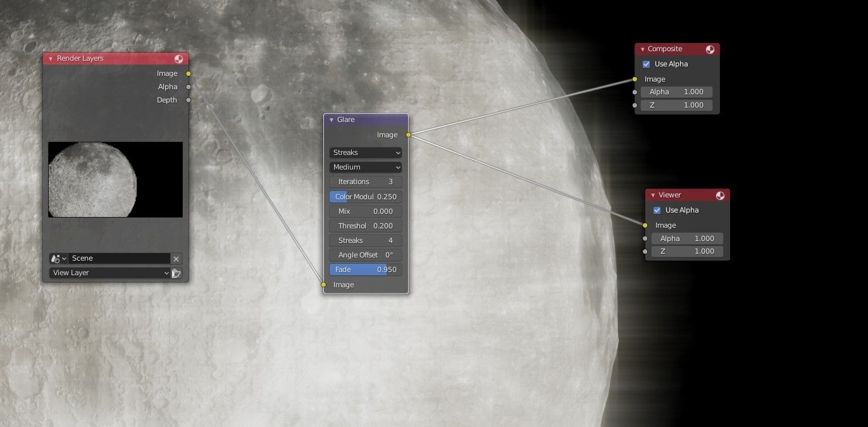Open the Streaks glare type dropdown
Image resolution: width=868 pixels, height=427 pixels.
coord(365,152)
